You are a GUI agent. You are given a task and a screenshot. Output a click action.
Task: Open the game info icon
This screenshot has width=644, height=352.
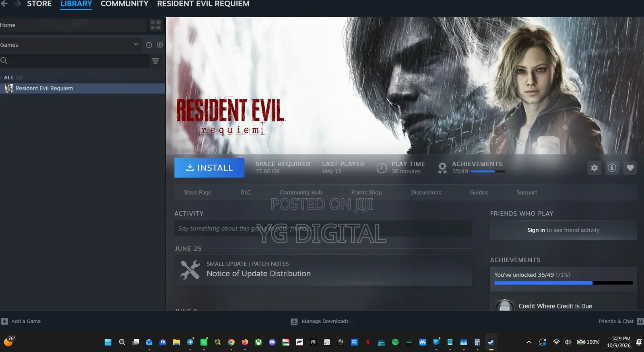click(x=612, y=168)
